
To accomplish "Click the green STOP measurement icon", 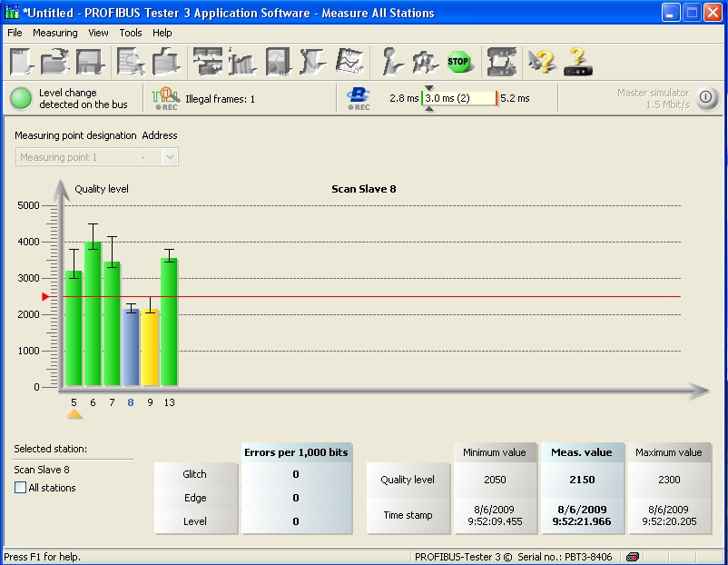I will (458, 62).
